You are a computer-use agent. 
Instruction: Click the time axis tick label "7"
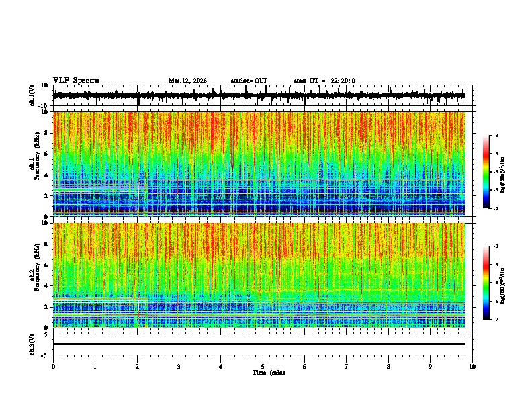pos(347,367)
